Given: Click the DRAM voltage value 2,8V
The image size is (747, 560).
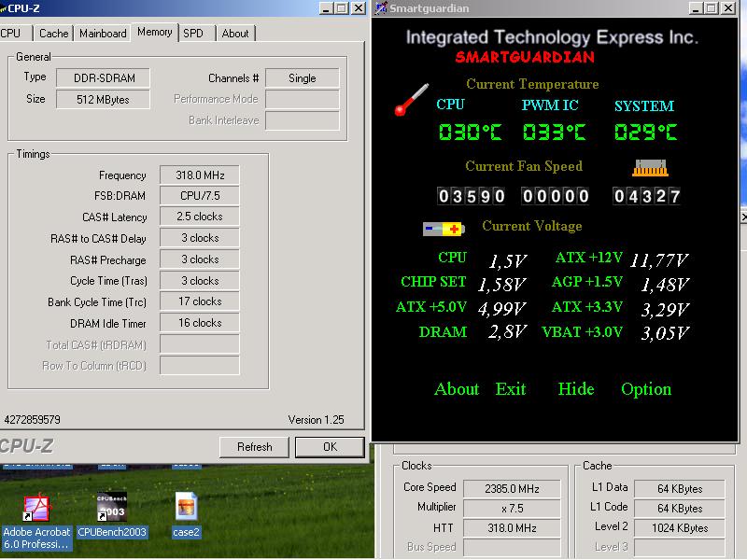Looking at the screenshot, I should coord(507,331).
